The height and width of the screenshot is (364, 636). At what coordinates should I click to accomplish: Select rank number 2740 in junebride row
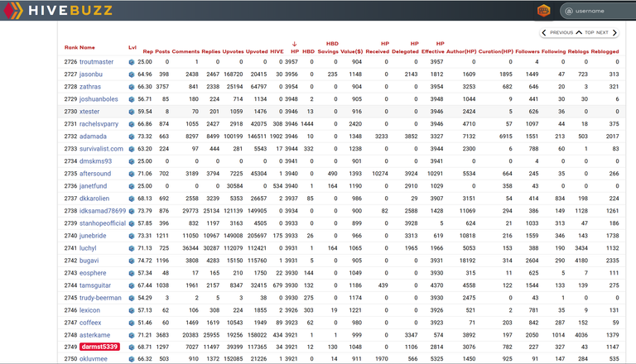point(70,236)
